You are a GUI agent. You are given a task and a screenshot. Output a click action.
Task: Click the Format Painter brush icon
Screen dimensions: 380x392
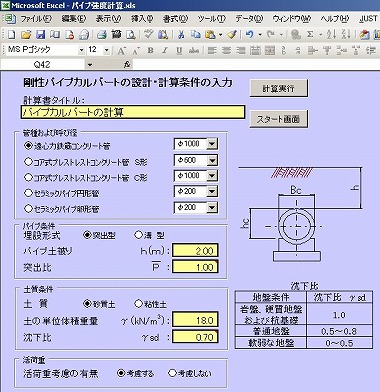(x=232, y=34)
